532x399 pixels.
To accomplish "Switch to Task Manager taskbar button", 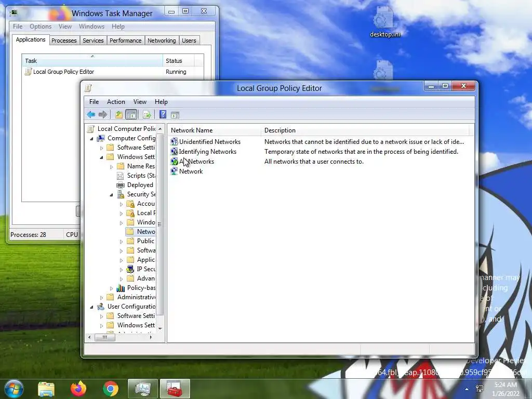I will coord(142,389).
